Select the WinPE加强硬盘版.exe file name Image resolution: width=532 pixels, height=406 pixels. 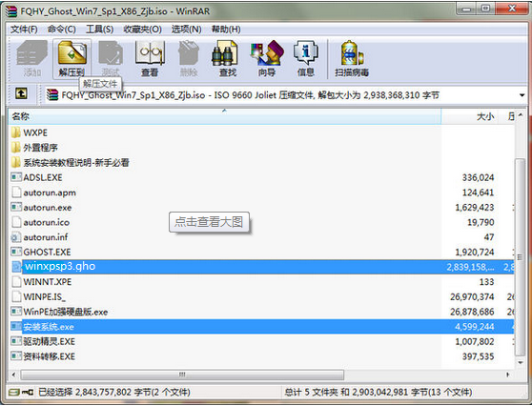point(66,312)
